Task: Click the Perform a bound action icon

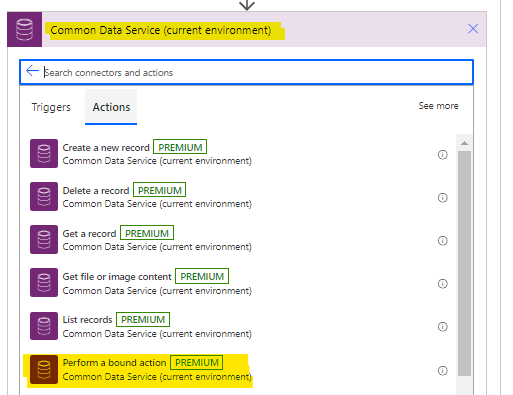Action: (x=44, y=369)
